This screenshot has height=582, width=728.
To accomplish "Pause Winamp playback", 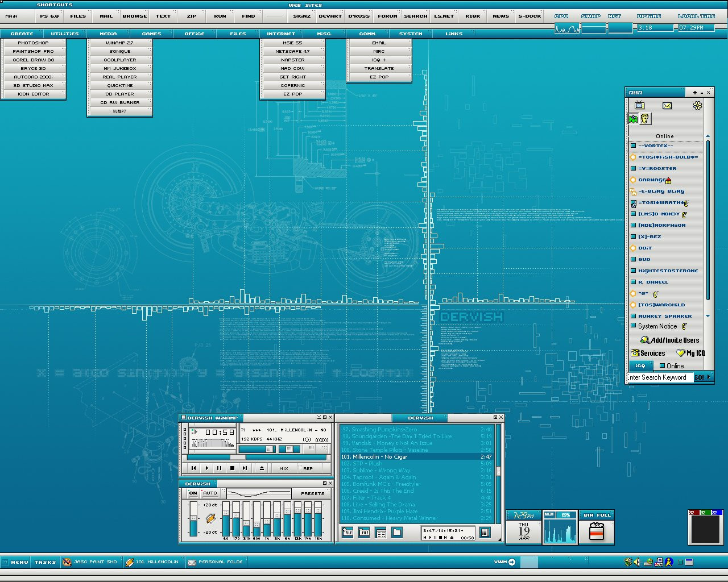I will click(220, 468).
